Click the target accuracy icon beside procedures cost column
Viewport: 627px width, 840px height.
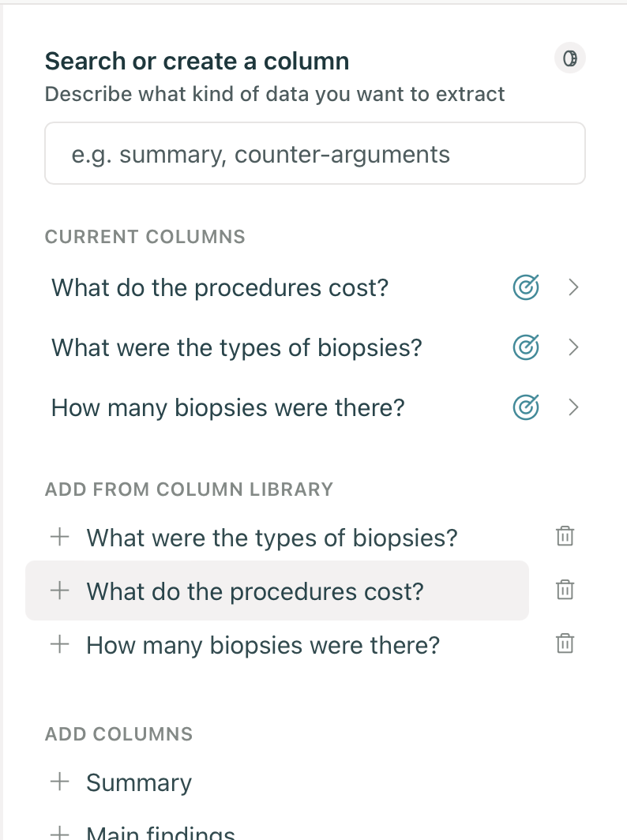(525, 287)
